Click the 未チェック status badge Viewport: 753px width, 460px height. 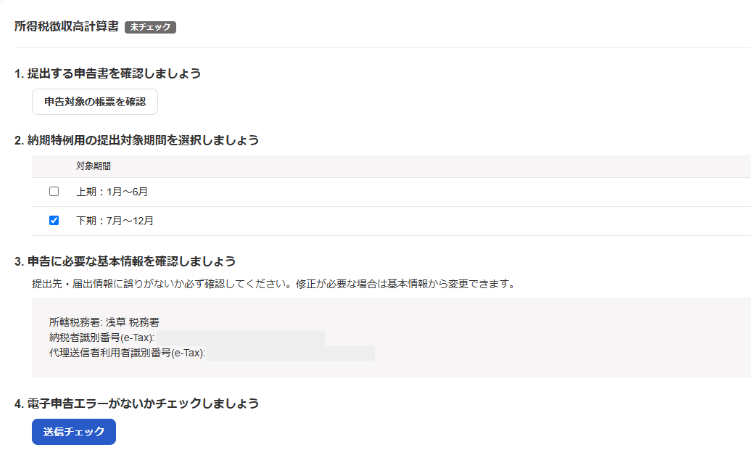click(x=150, y=27)
